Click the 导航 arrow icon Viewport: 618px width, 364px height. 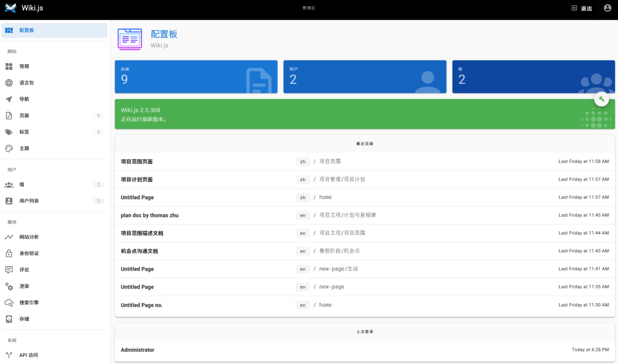[9, 99]
